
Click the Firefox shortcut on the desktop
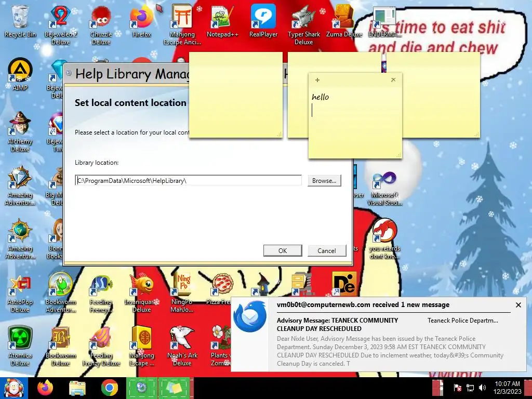[x=141, y=21]
